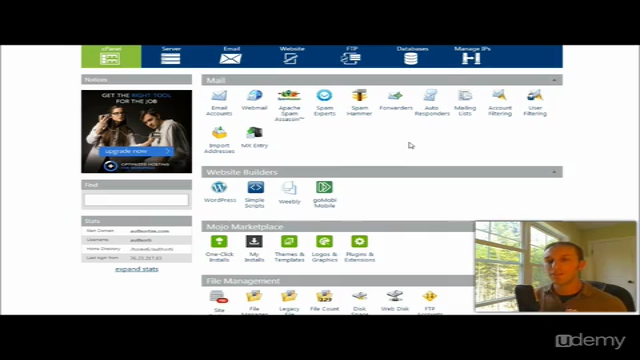This screenshot has width=640, height=360.
Task: Open File Count
Action: [x=324, y=301]
